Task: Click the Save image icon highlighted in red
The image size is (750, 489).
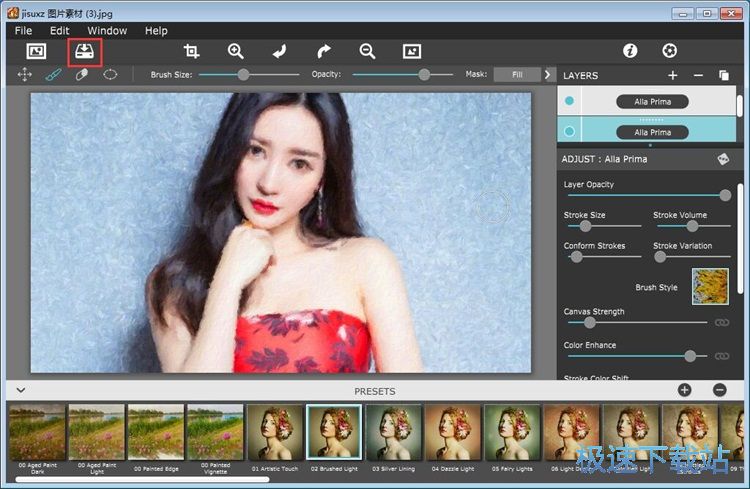Action: (85, 51)
